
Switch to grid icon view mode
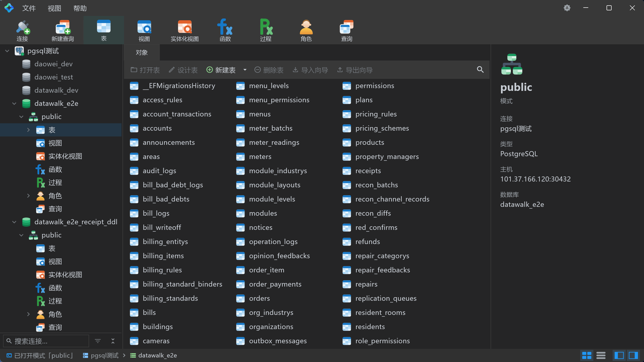click(587, 355)
